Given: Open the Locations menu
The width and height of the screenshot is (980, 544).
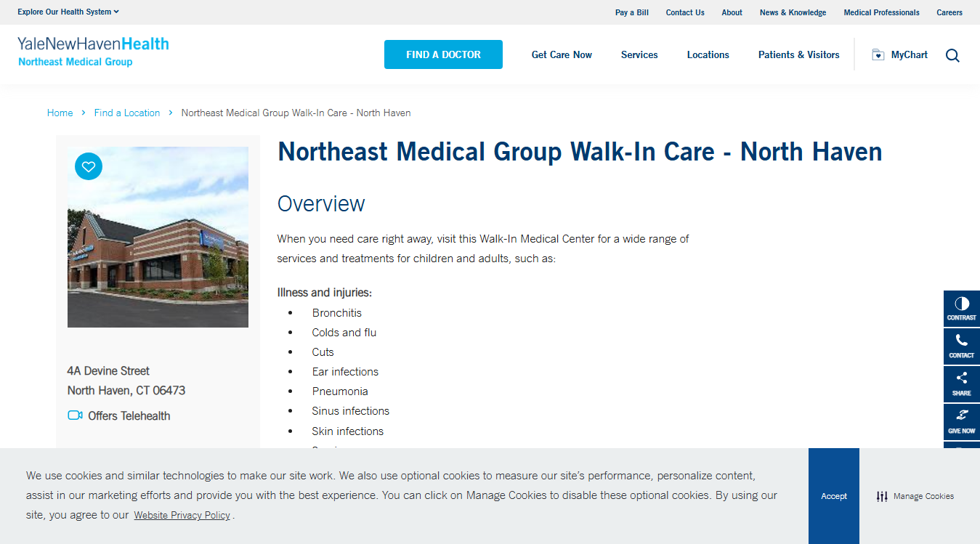Looking at the screenshot, I should click(x=708, y=54).
